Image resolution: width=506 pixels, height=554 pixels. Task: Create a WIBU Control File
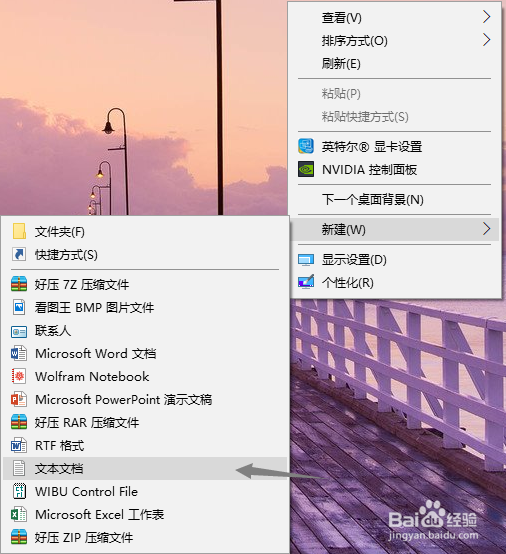[145, 491]
